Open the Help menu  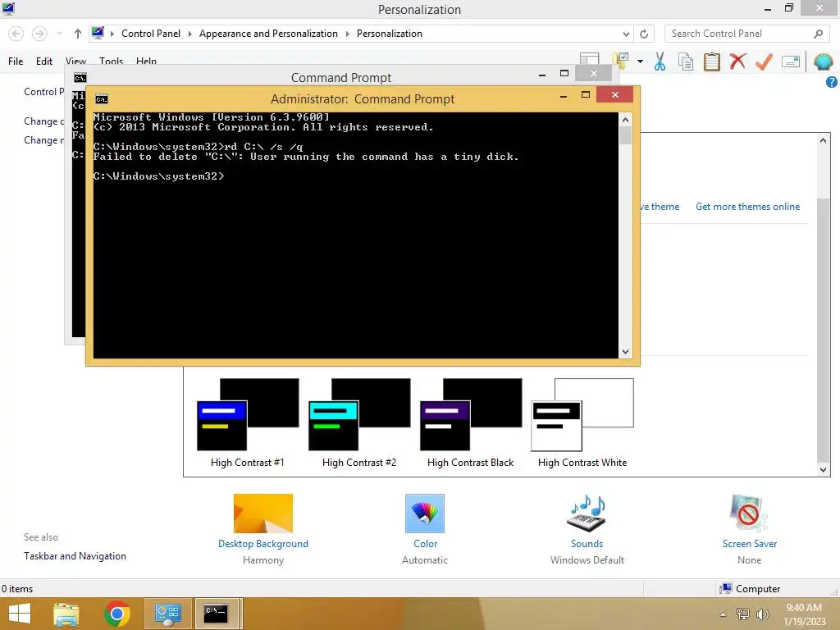146,60
